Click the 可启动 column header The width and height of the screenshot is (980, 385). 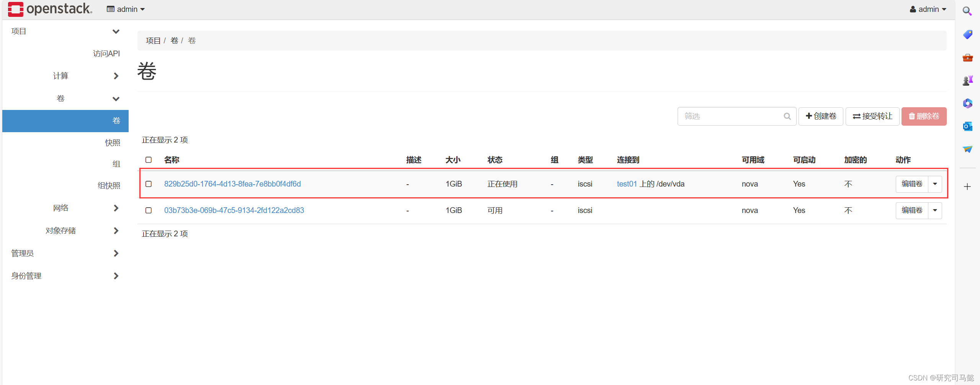(x=804, y=160)
